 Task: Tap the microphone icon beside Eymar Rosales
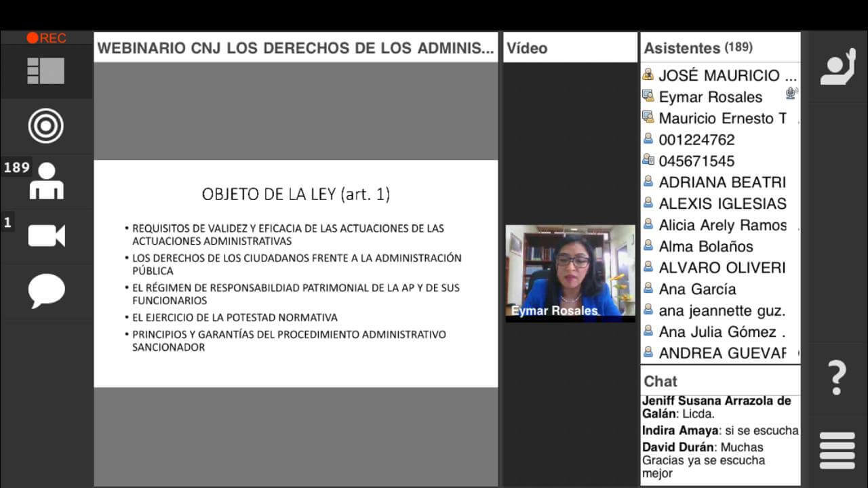(791, 94)
